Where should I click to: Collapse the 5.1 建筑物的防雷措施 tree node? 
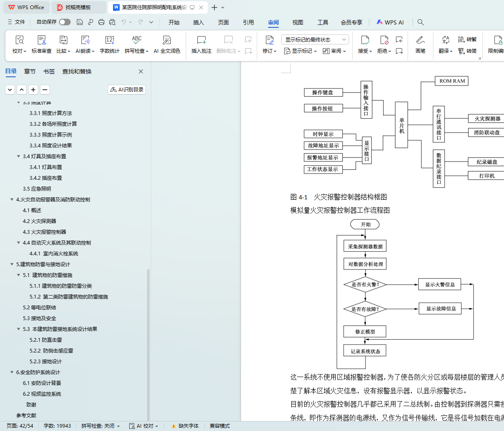tap(19, 275)
